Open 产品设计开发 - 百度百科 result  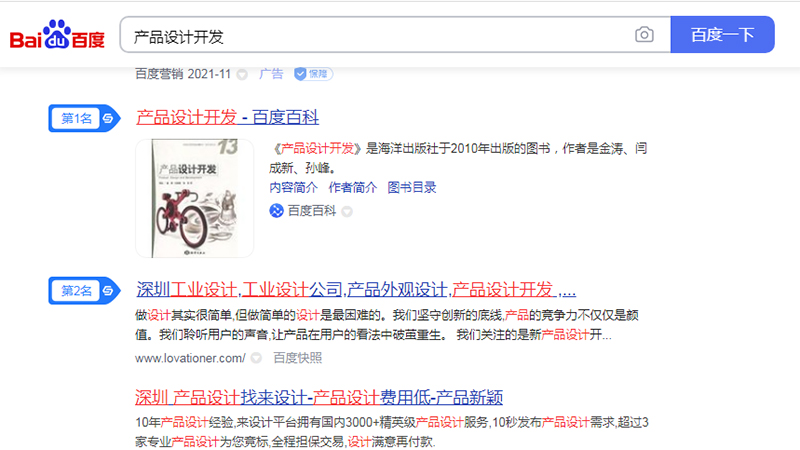(228, 117)
